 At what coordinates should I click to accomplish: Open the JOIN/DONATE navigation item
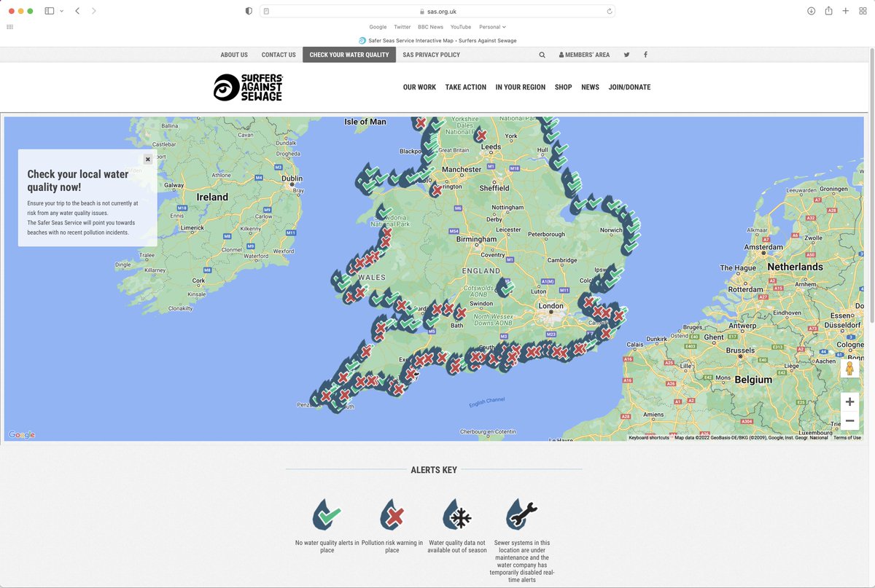[629, 87]
